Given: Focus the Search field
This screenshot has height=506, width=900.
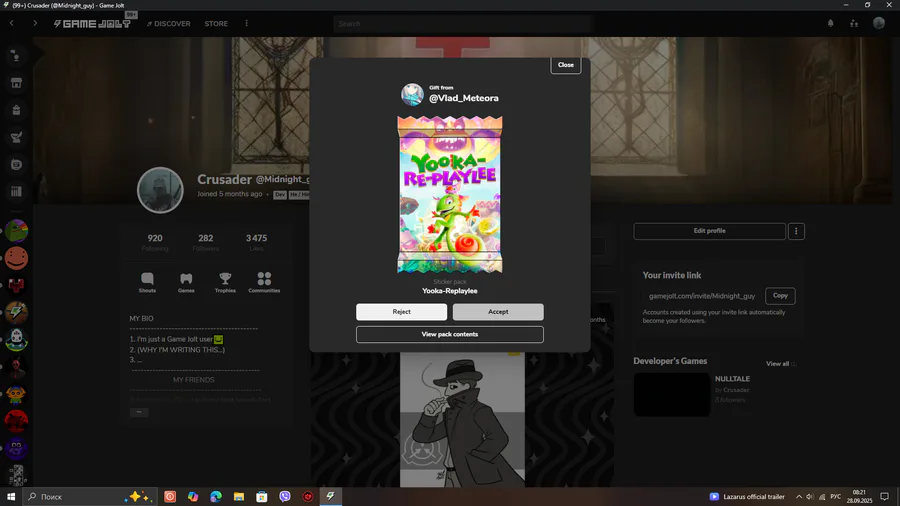Looking at the screenshot, I should (x=462, y=24).
